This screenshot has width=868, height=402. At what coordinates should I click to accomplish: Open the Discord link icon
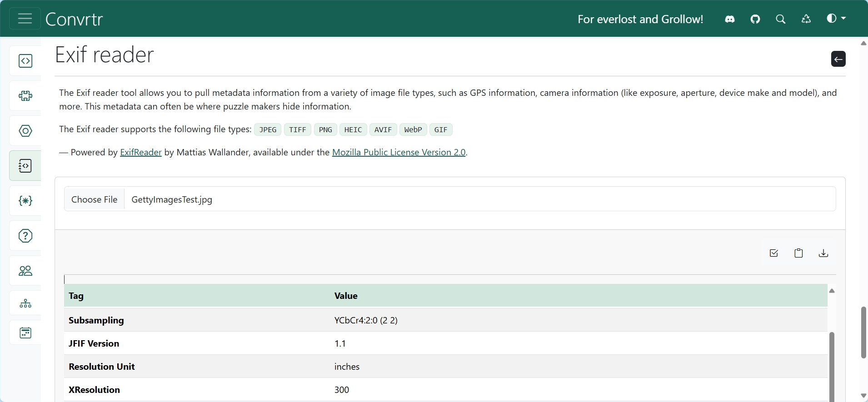pyautogui.click(x=730, y=19)
